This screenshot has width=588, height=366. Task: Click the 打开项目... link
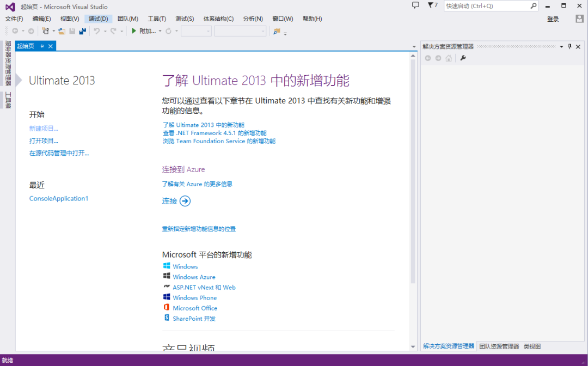(x=44, y=141)
